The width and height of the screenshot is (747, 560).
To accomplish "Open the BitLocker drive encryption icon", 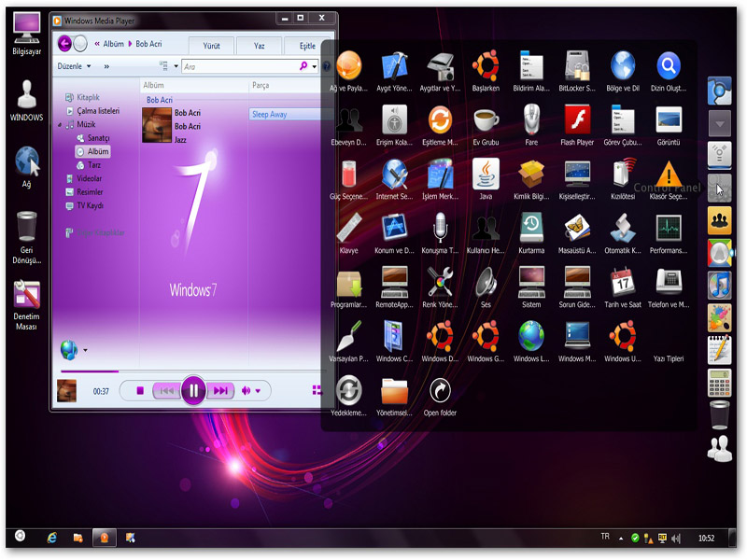I will tap(577, 67).
